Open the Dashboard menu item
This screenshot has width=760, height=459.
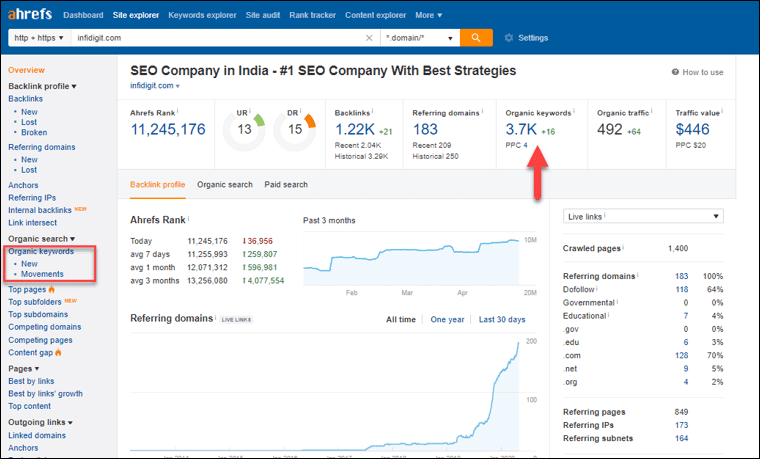[83, 15]
